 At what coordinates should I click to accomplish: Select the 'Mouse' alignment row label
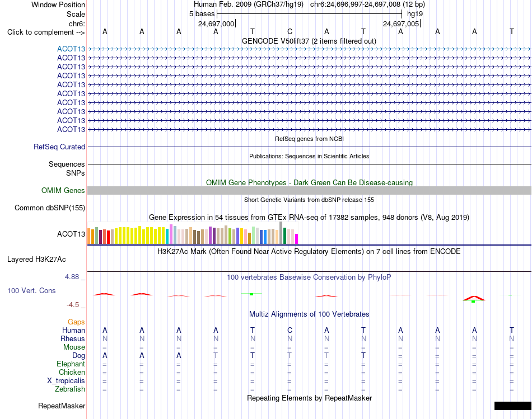click(74, 347)
